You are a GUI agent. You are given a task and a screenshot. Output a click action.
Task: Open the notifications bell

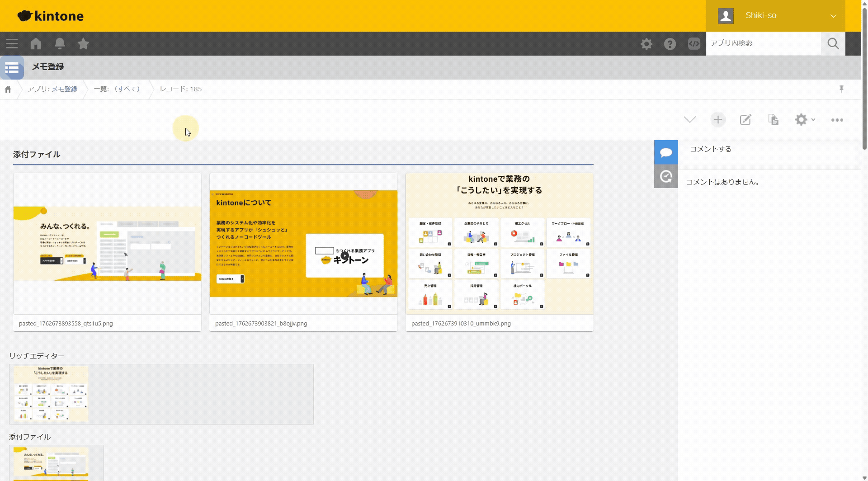point(60,44)
